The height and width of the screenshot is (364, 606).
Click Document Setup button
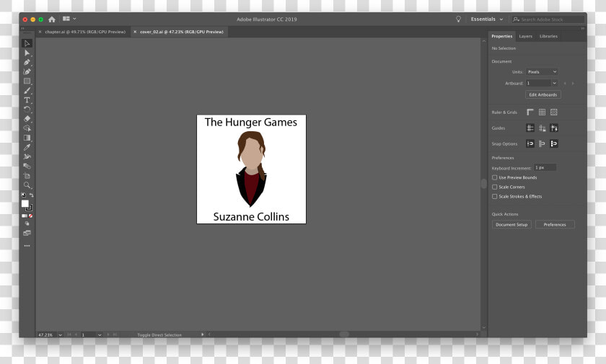(x=511, y=225)
